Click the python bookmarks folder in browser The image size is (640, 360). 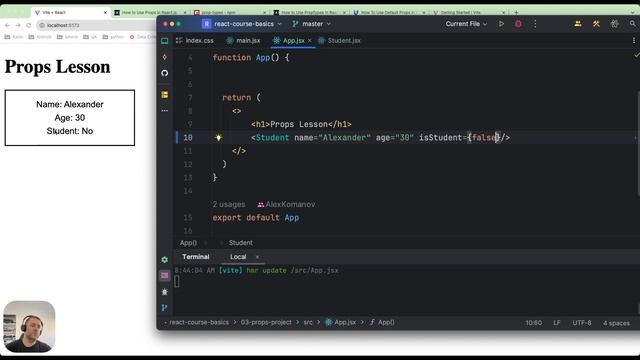click(x=113, y=37)
